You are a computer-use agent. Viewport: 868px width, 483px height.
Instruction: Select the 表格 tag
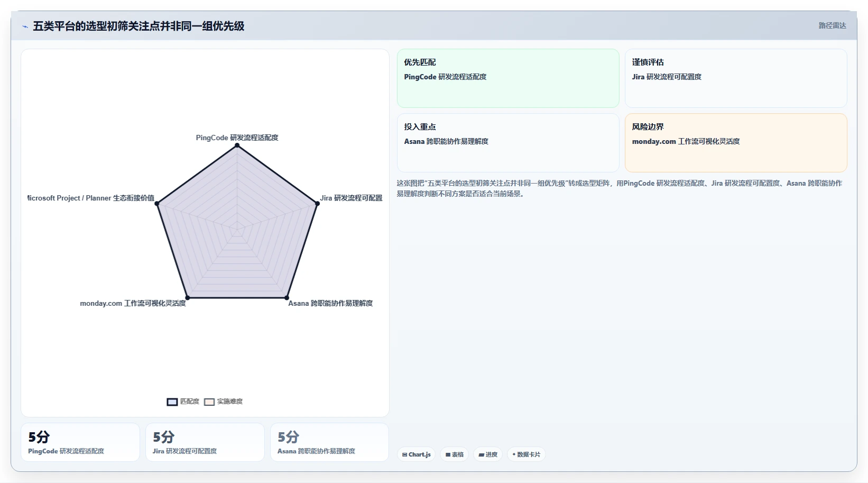pyautogui.click(x=454, y=454)
